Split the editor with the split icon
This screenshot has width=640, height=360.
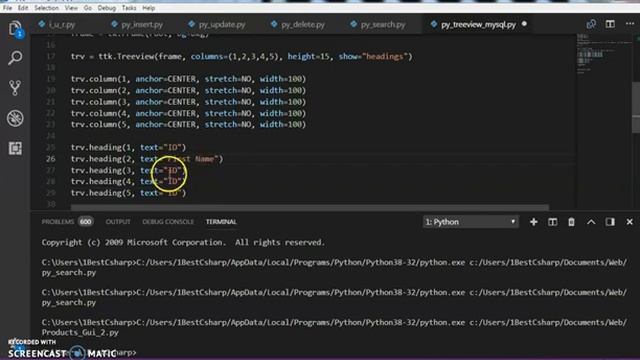pos(610,24)
